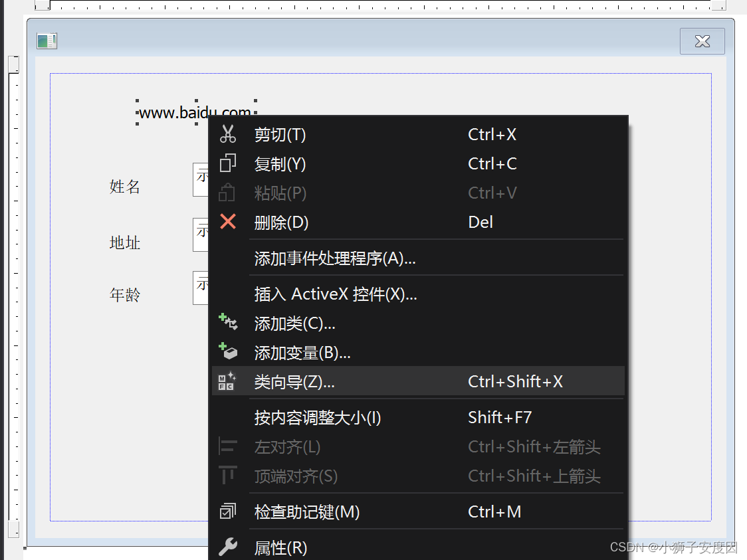Click the green plus Add Class icon
The width and height of the screenshot is (747, 560).
tap(229, 322)
